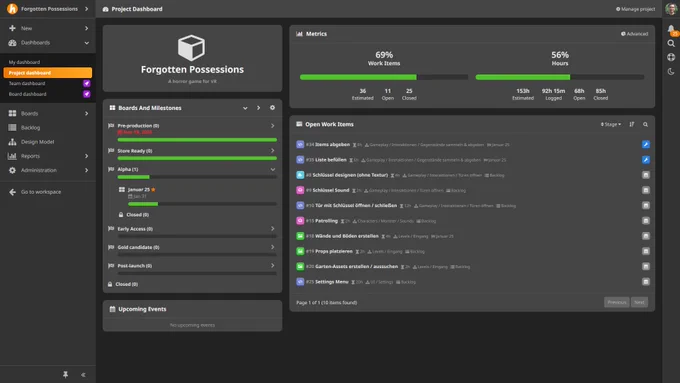Collapse all boards chevron down

point(245,108)
